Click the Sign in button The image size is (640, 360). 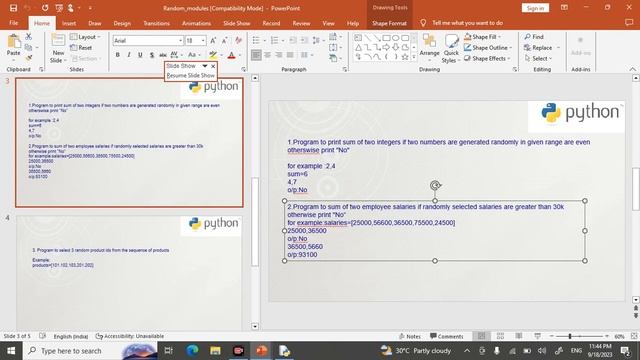point(535,8)
